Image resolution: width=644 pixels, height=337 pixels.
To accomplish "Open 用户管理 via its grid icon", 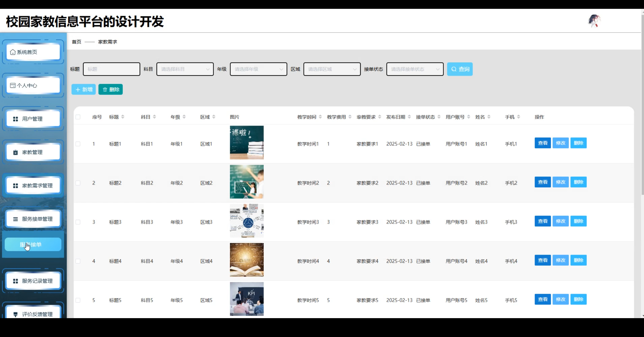I will (15, 118).
